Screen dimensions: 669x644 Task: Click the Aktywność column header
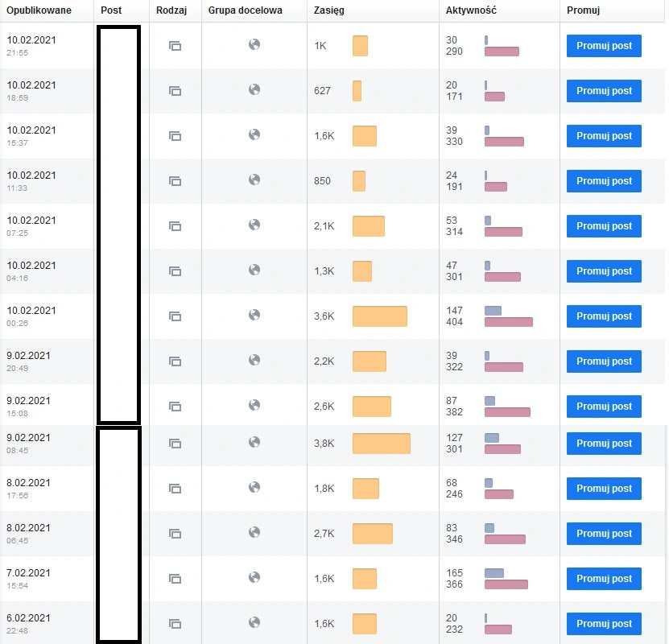[471, 10]
